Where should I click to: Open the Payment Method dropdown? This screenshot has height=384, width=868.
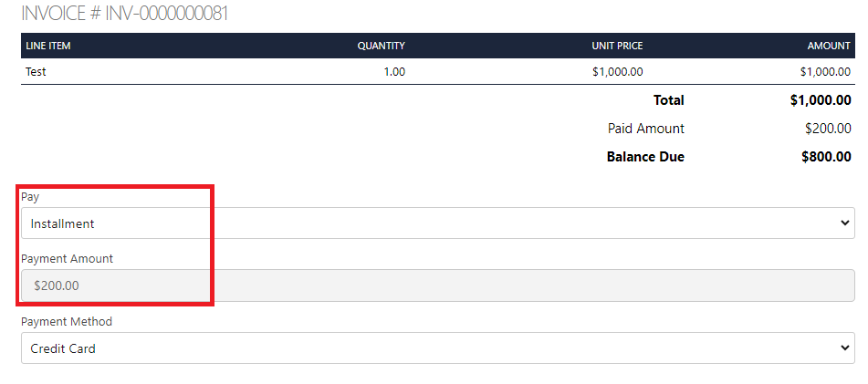(x=436, y=348)
